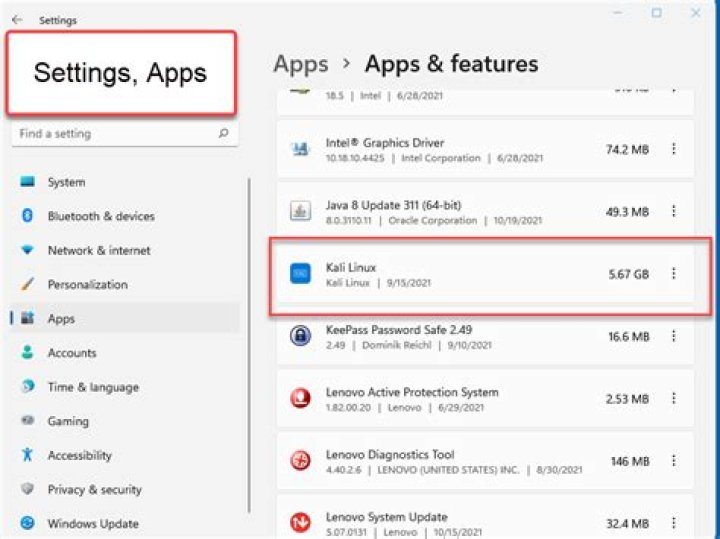Select the Kali Linux app name
This screenshot has height=539, width=720.
click(351, 268)
